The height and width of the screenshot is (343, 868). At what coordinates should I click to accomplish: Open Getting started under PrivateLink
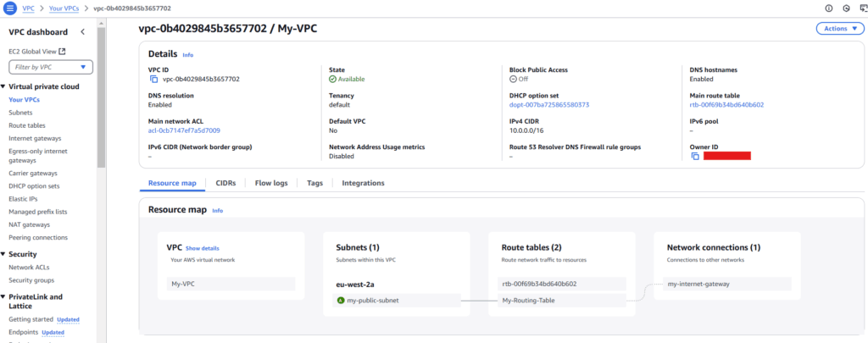[31, 319]
